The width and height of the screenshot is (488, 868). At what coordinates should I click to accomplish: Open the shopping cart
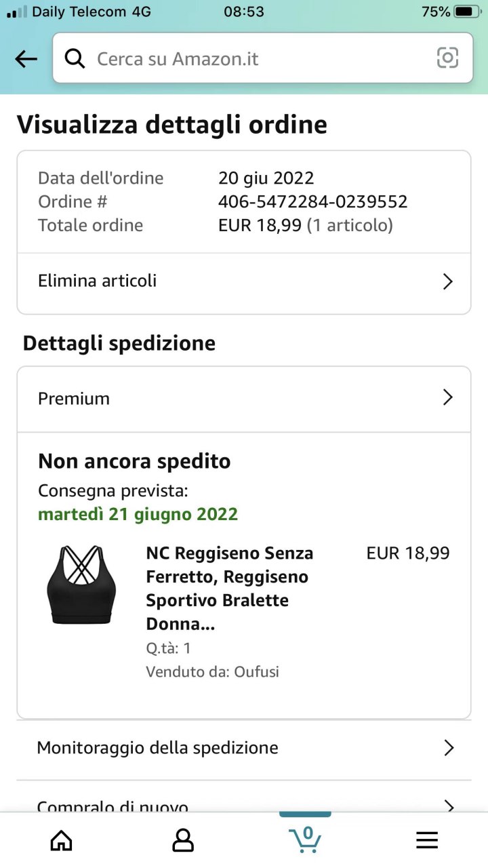[305, 840]
